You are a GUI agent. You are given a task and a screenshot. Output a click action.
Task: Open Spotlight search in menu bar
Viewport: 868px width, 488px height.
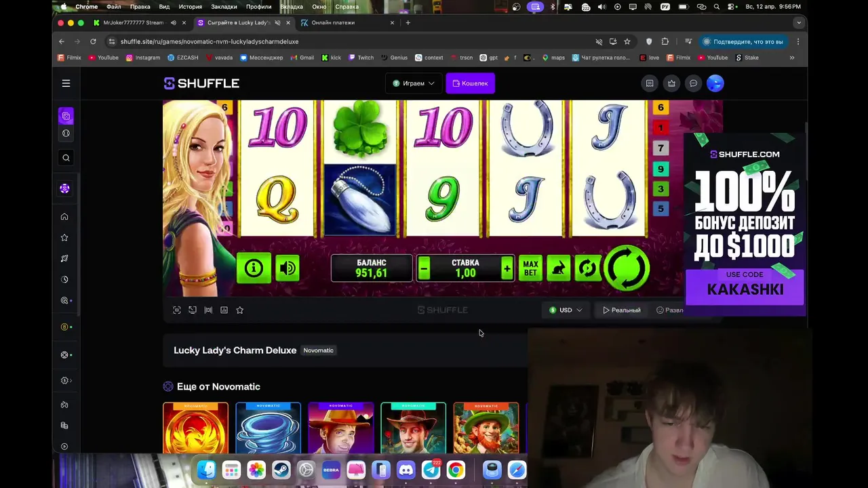click(717, 7)
